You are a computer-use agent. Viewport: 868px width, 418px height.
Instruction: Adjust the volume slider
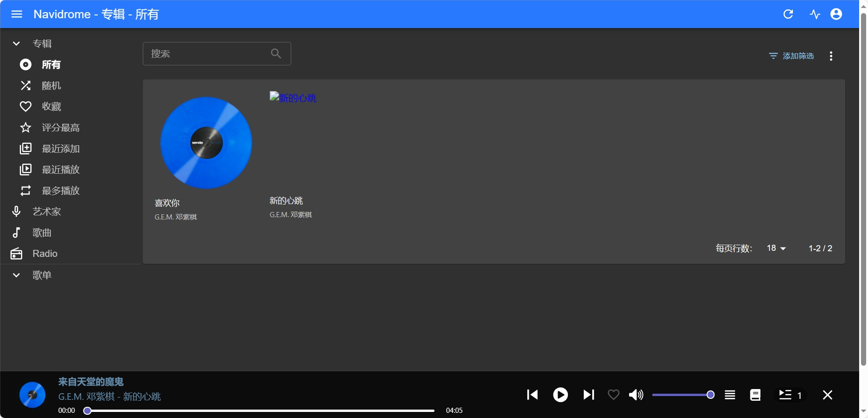tap(683, 395)
